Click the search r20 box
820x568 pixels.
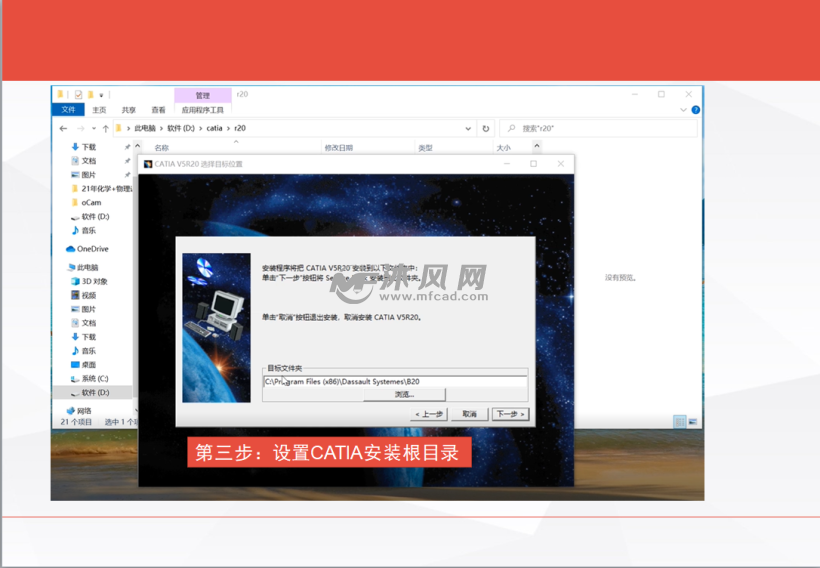[598, 128]
